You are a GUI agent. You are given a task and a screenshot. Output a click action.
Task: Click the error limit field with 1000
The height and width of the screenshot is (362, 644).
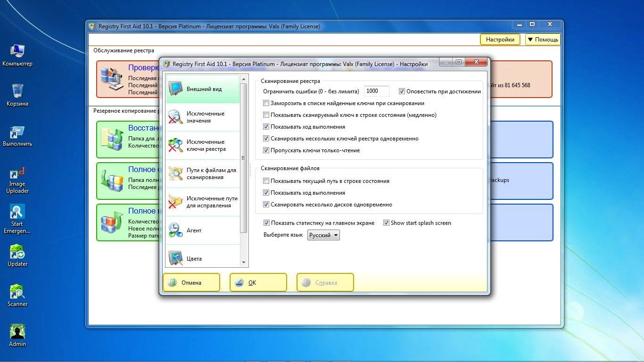point(377,91)
